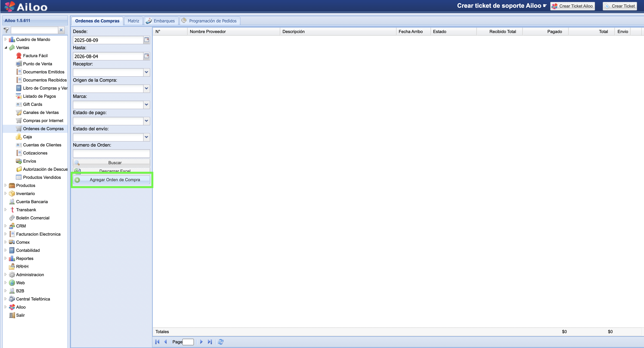The image size is (644, 348).
Task: Clear the sidebar filter with X icon
Action: click(x=61, y=30)
